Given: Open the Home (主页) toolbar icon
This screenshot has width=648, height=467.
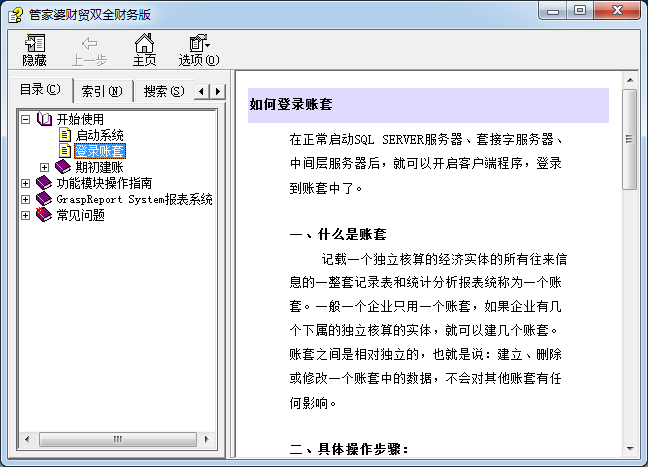Looking at the screenshot, I should coord(144,43).
